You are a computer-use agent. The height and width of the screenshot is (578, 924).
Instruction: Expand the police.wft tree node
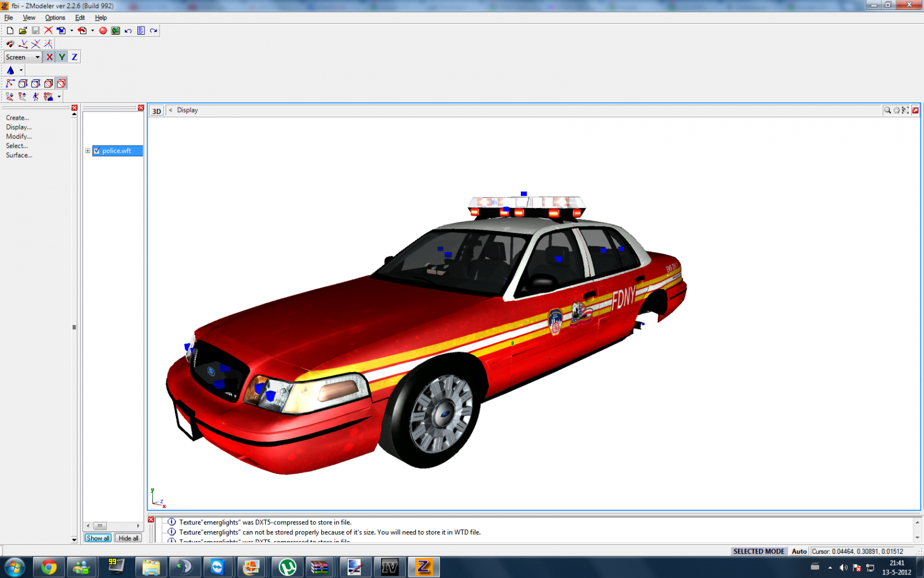point(88,151)
